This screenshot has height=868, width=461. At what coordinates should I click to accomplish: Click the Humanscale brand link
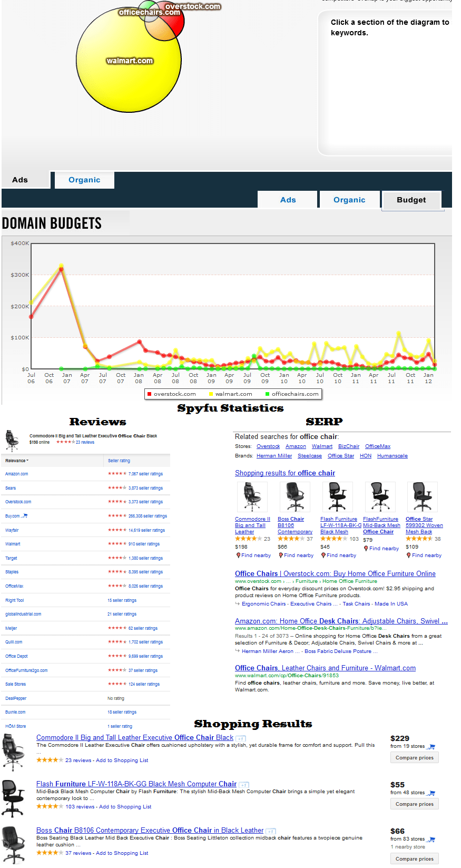tap(393, 456)
